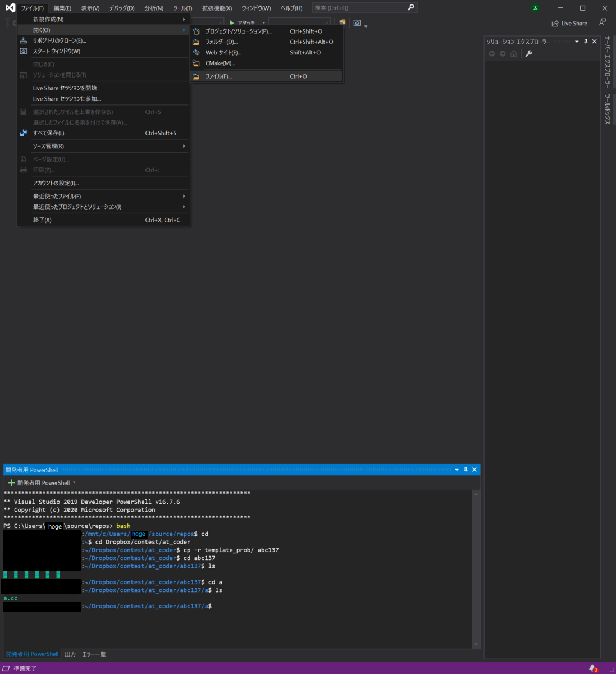Viewport: 616px width, 674px height.
Task: Choose Save All (すべて保存) menu item
Action: 103,133
